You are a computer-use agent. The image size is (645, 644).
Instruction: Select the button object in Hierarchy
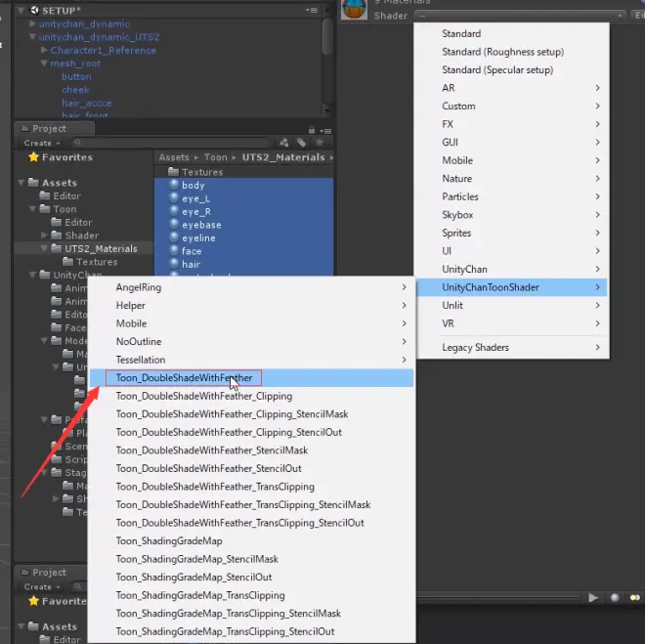click(x=76, y=76)
